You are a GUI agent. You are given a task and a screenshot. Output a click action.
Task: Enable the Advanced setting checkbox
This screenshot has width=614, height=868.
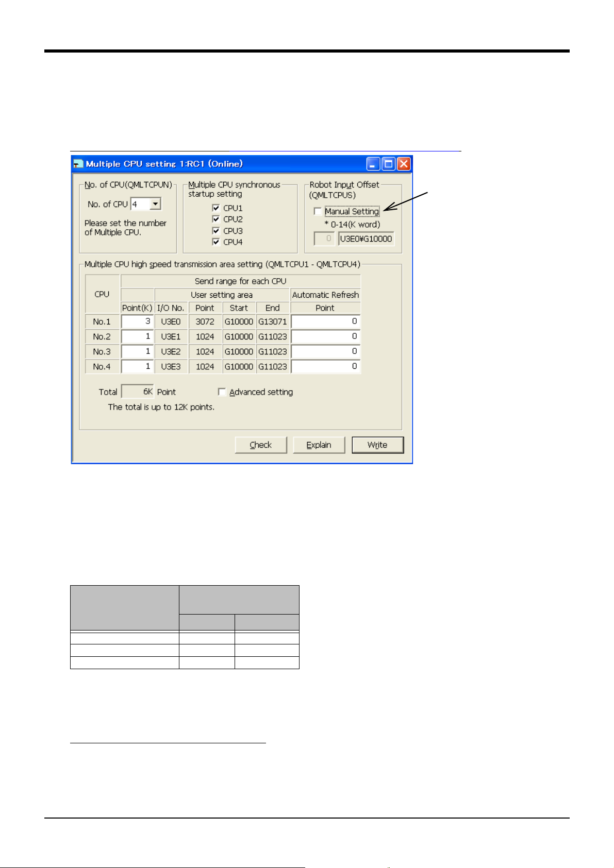(x=222, y=392)
